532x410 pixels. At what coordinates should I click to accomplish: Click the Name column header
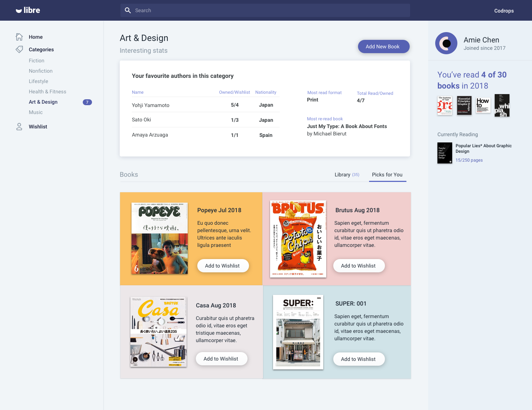click(x=138, y=92)
